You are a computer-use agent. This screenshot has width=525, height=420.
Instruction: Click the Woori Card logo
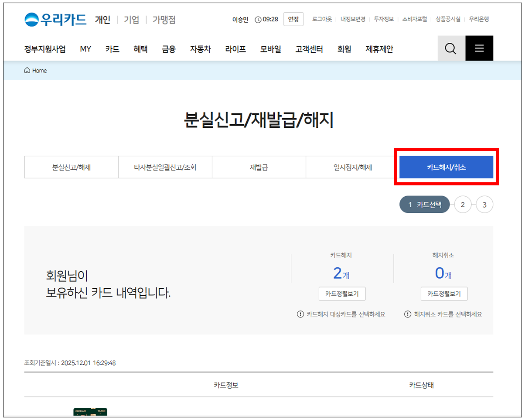coord(55,20)
